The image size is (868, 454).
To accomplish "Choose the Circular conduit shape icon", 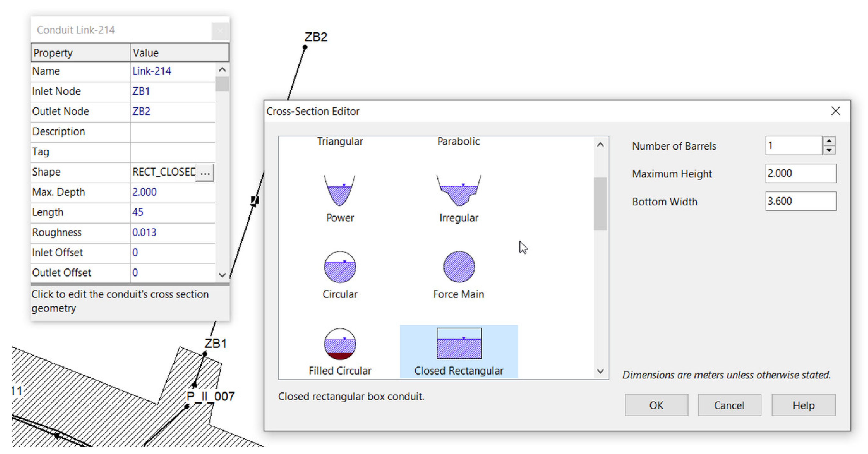I will (340, 267).
